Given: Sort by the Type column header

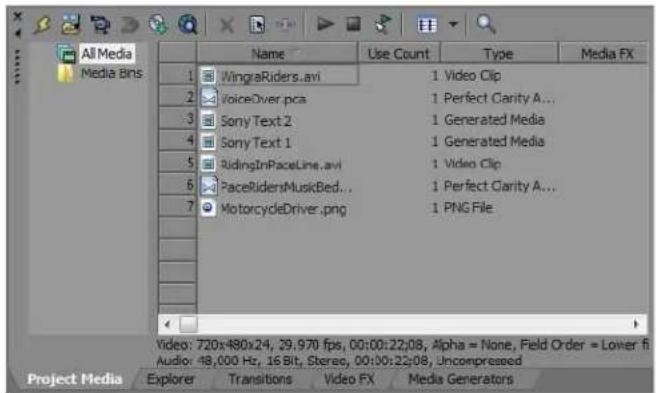Looking at the screenshot, I should (x=499, y=54).
